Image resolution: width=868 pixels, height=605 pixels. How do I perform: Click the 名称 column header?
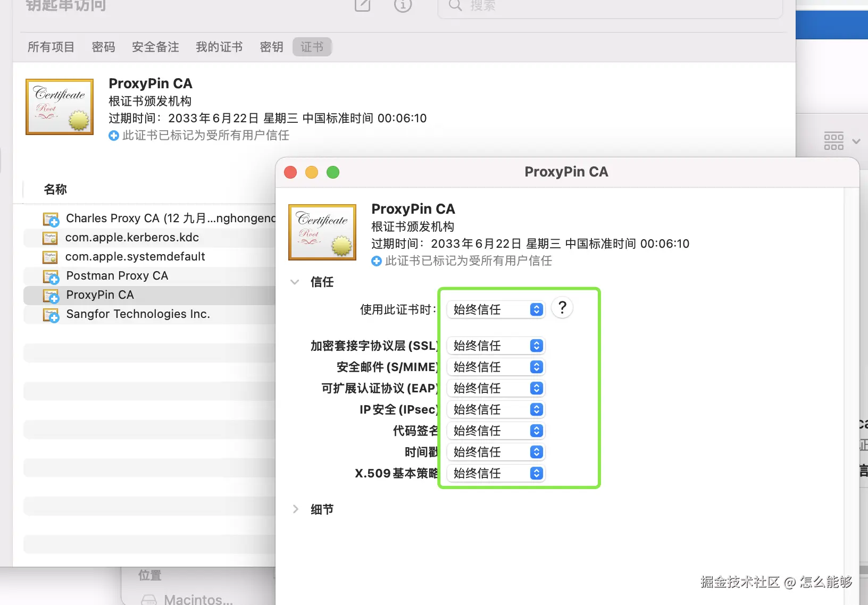55,189
